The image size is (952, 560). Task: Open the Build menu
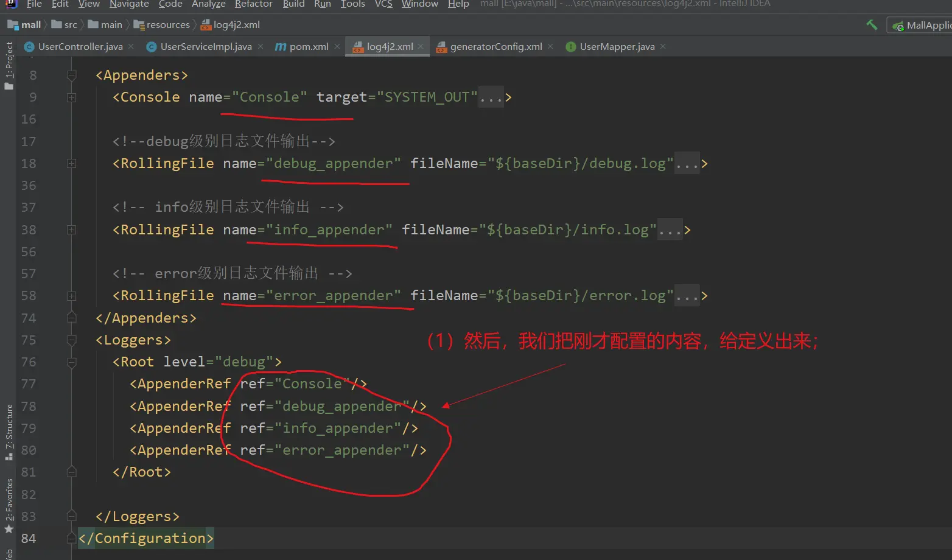[293, 4]
